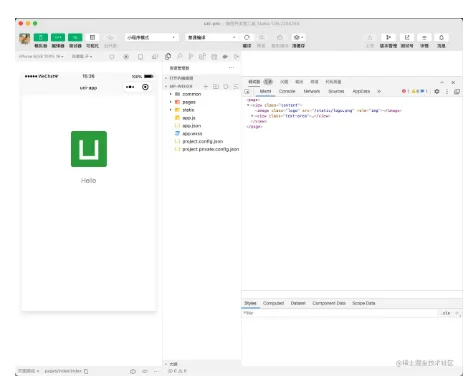Screen dimensions: 470x389
Task: Switch to the Sources tab
Action: point(336,91)
